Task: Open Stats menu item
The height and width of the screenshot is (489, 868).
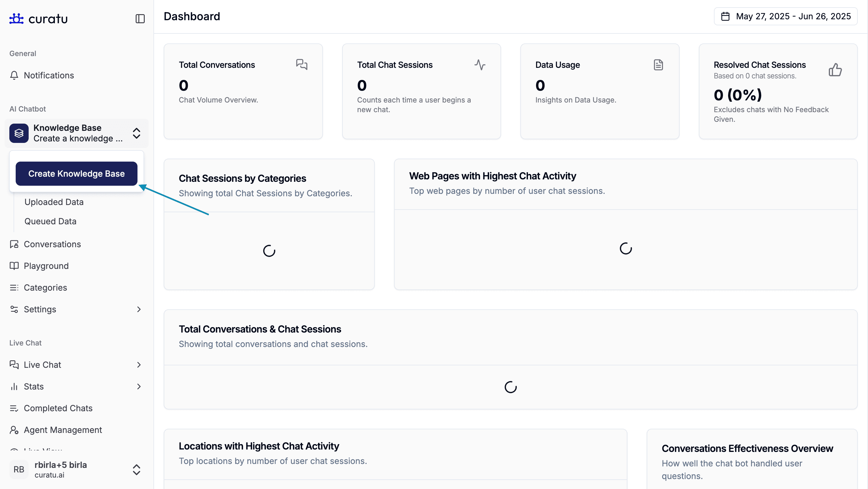Action: click(x=77, y=386)
